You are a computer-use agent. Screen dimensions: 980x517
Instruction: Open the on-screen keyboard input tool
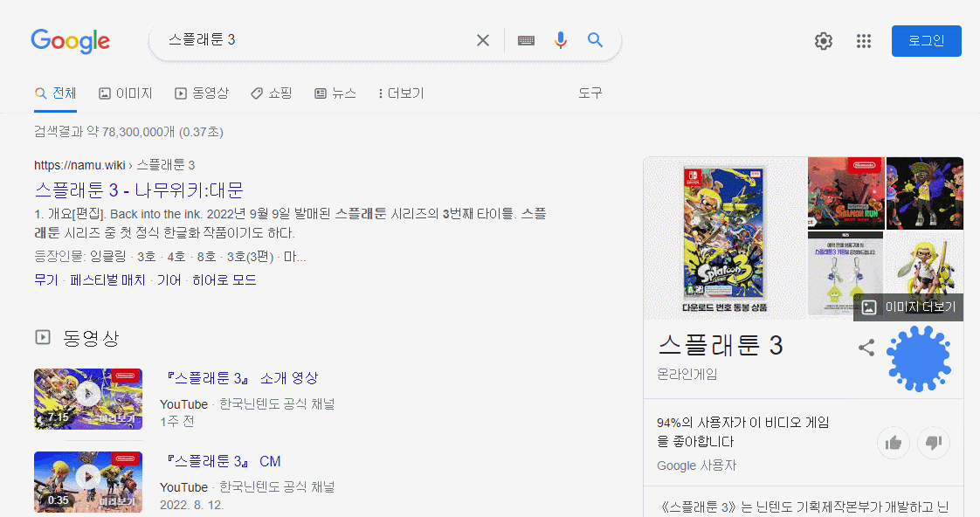[x=527, y=41]
